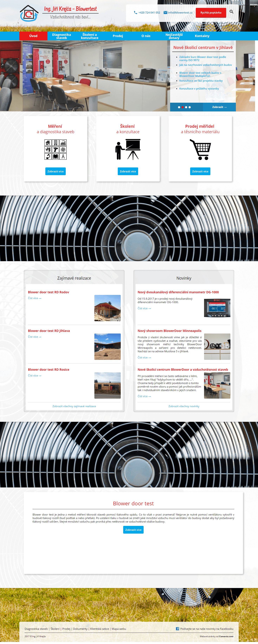Click the phone icon in the header
The image size is (258, 644).
(x=135, y=12)
